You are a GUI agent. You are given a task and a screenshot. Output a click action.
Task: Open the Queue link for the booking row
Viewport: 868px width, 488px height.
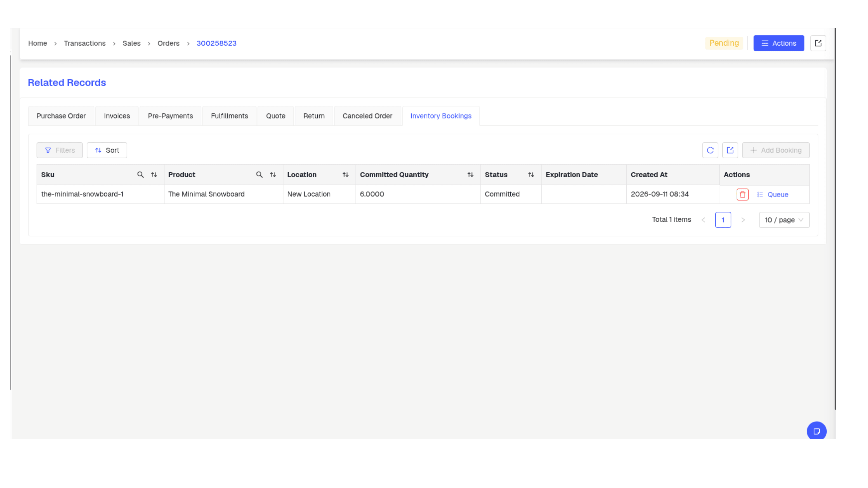pos(773,195)
